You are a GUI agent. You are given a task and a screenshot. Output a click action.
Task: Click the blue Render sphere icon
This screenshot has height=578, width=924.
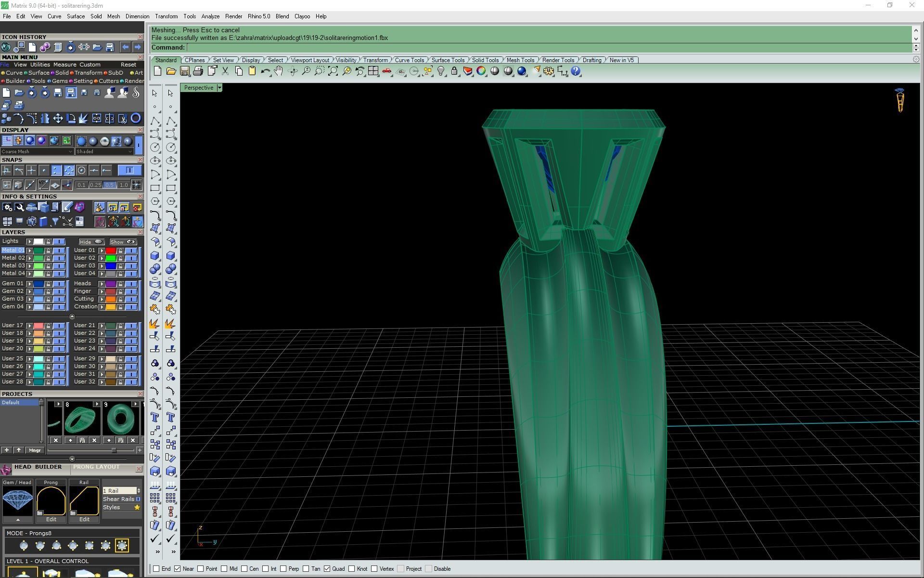click(522, 71)
